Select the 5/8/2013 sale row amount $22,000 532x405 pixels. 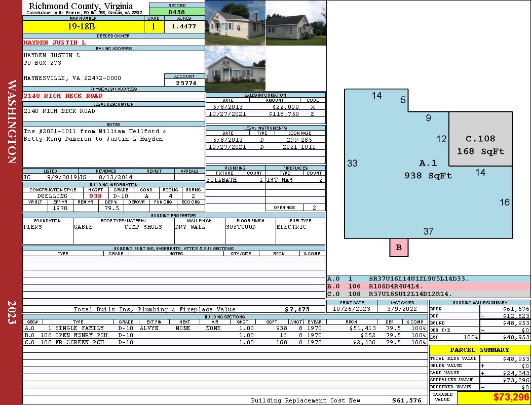click(286, 107)
